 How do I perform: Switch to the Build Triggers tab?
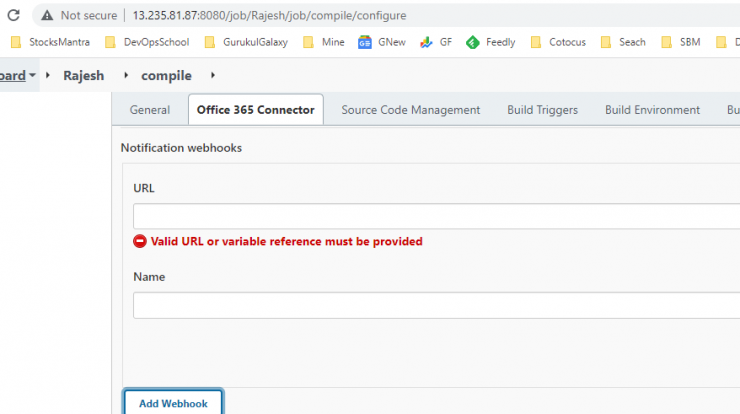[542, 110]
